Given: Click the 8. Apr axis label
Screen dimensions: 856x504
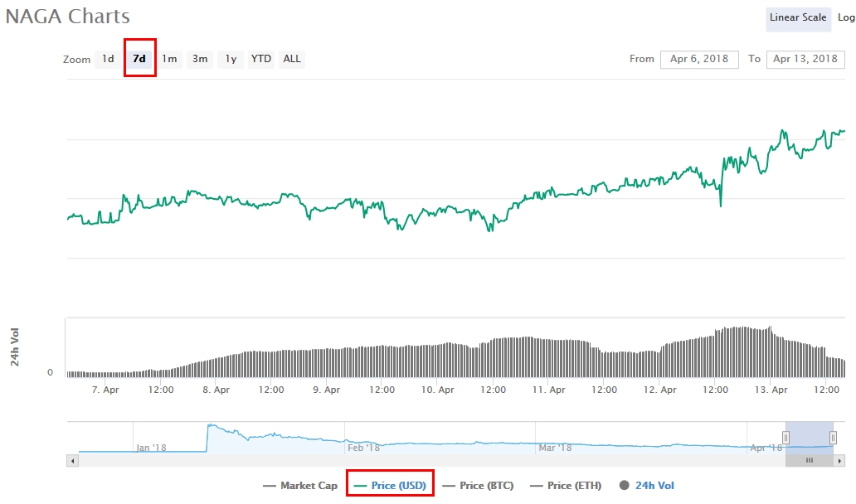Looking at the screenshot, I should pos(216,390).
